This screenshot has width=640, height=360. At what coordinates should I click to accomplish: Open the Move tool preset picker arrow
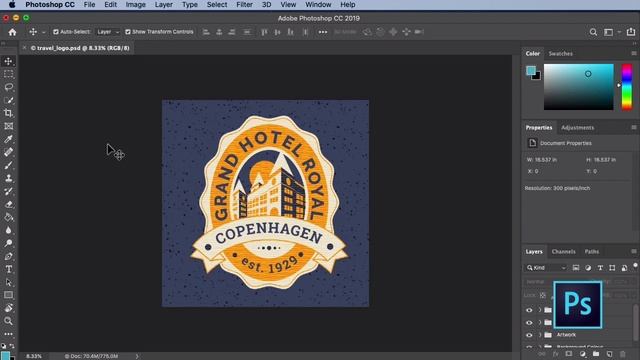click(x=44, y=32)
